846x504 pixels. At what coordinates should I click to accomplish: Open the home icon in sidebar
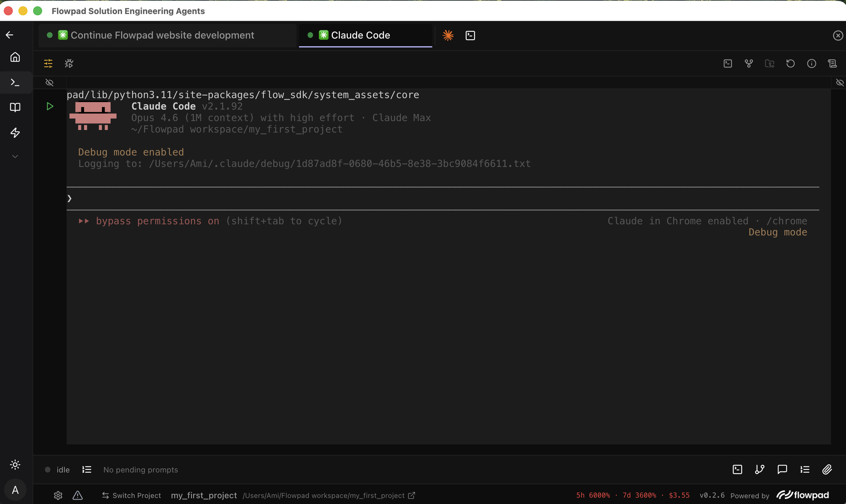15,57
